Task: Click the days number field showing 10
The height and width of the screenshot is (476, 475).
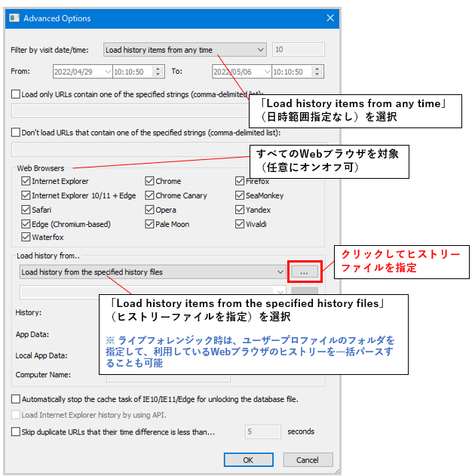Action: 298,50
